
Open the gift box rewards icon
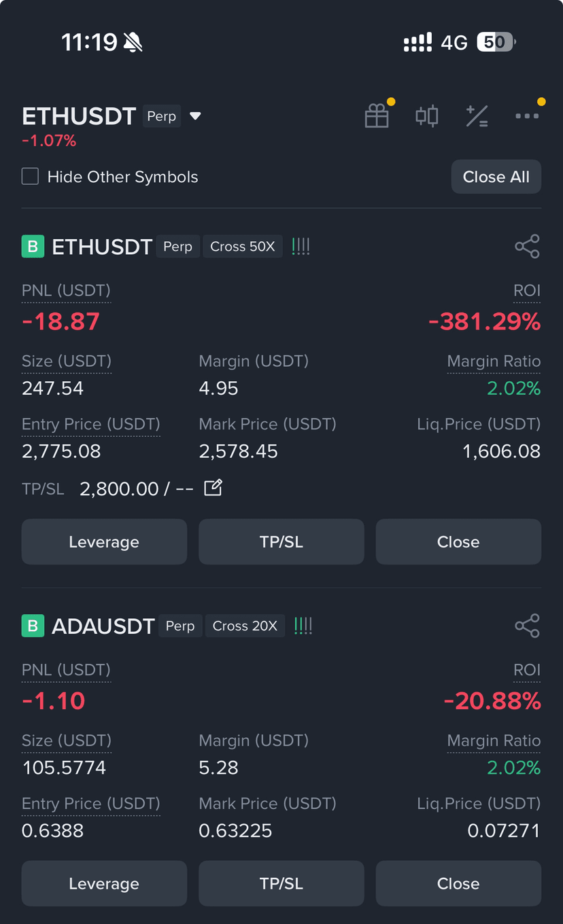(377, 116)
